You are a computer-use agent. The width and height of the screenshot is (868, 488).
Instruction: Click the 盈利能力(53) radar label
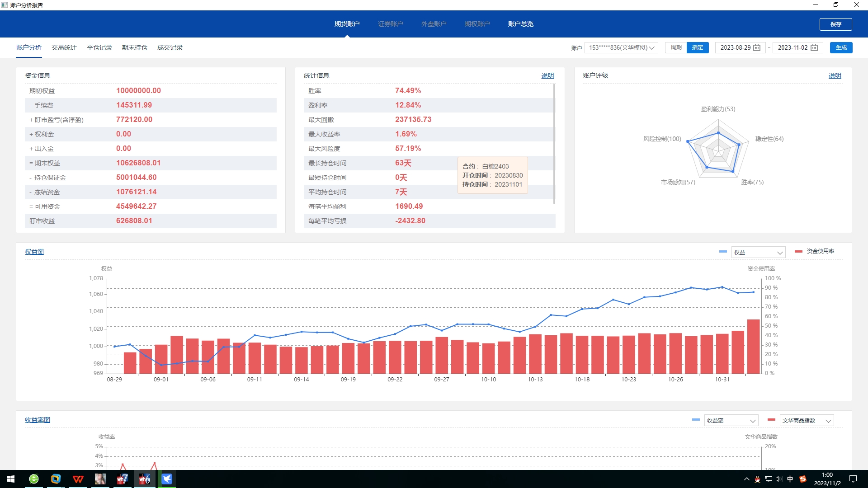pyautogui.click(x=718, y=109)
